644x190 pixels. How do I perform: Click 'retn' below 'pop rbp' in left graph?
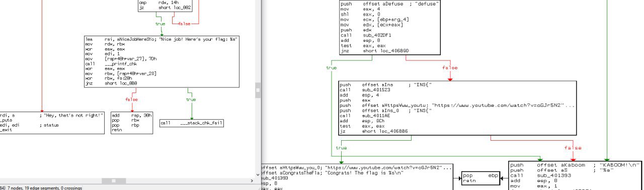(x=117, y=130)
